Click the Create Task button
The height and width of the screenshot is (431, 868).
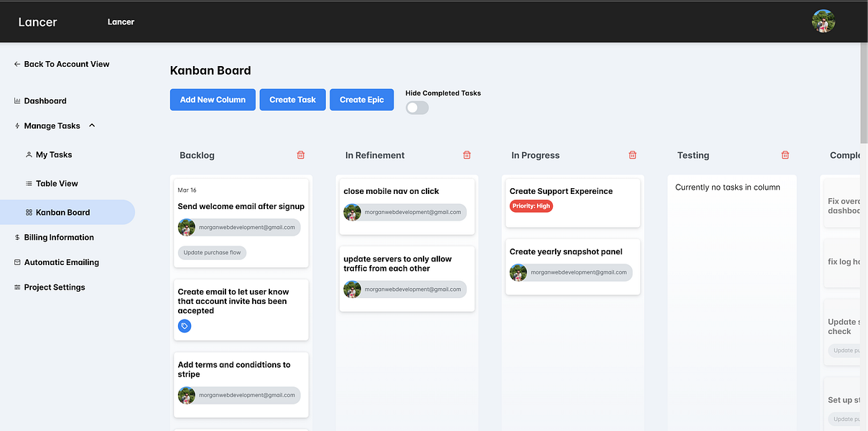pyautogui.click(x=293, y=100)
